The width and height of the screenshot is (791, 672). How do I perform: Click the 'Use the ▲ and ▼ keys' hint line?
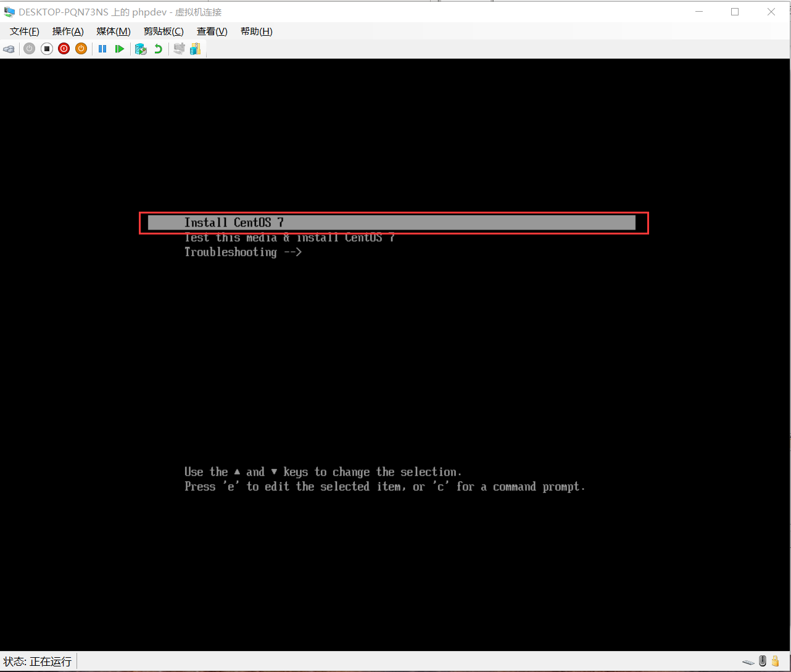(323, 472)
